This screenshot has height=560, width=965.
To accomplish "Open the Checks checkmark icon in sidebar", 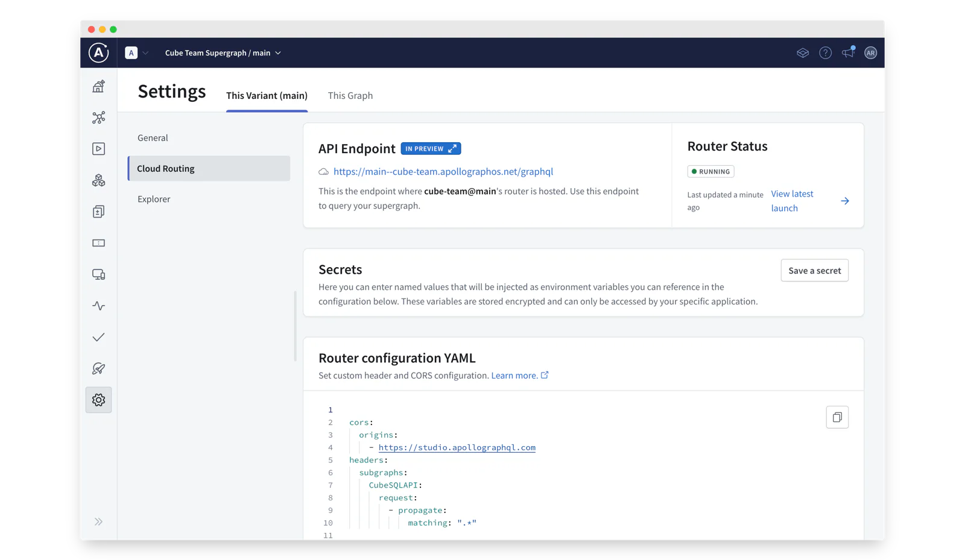I will [98, 337].
